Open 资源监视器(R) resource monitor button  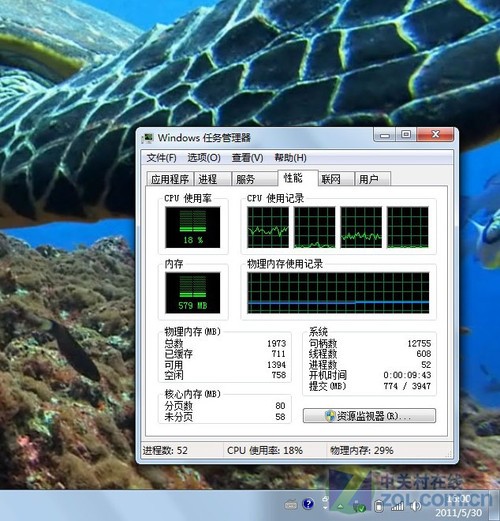(x=369, y=416)
